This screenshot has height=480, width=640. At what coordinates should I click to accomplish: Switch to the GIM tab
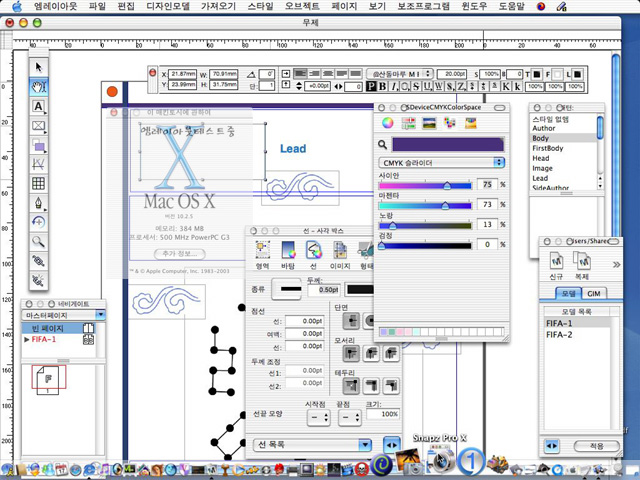[594, 292]
